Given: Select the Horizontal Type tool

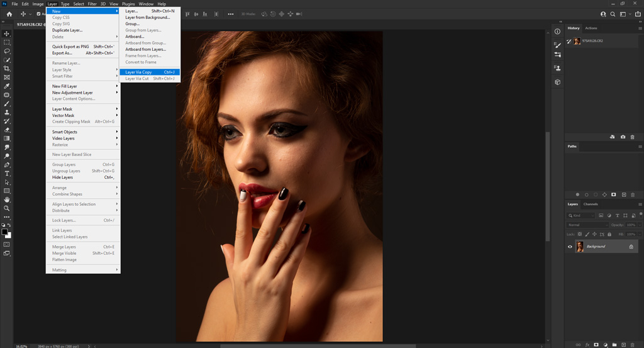Looking at the screenshot, I should [6, 174].
